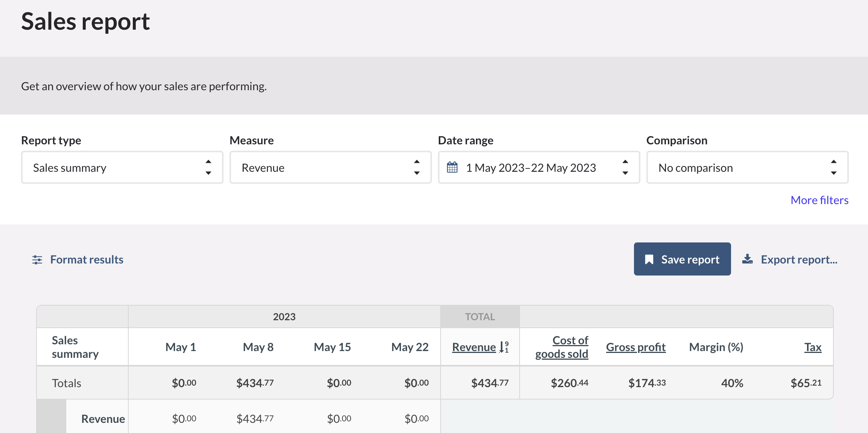Open the Measure Revenue dropdown
Viewport: 868px width, 433px height.
pyautogui.click(x=330, y=168)
